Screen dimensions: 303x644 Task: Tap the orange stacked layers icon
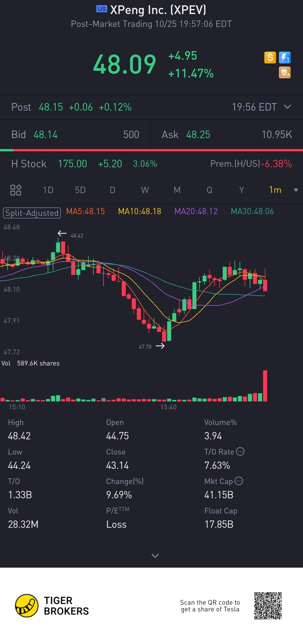coord(284,72)
